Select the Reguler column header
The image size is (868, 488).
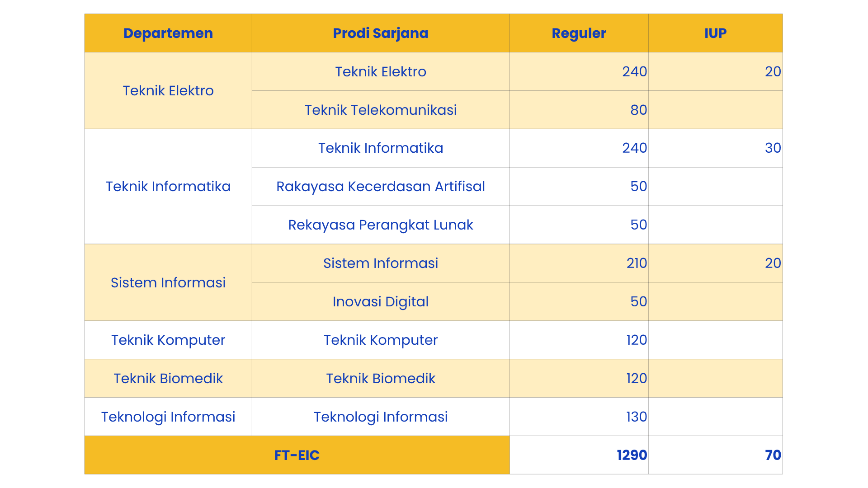click(x=579, y=33)
